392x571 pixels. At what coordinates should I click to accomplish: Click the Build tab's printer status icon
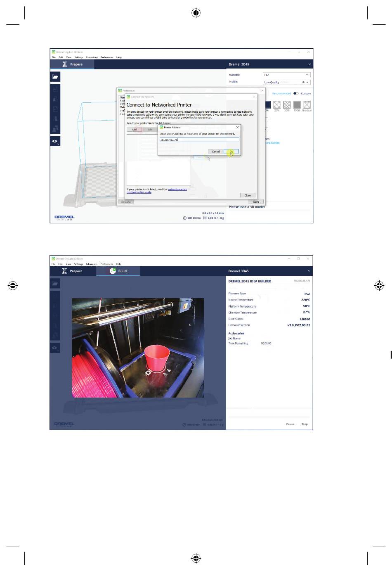(113, 271)
